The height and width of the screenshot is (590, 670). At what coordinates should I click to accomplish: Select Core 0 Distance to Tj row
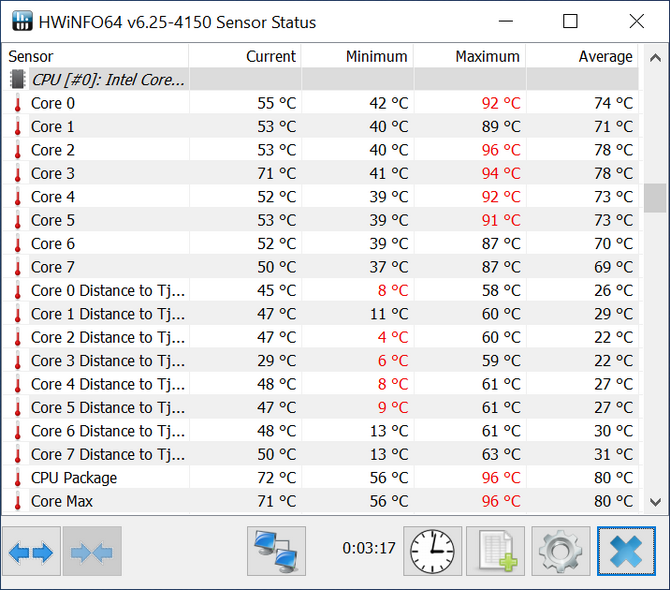(321, 291)
